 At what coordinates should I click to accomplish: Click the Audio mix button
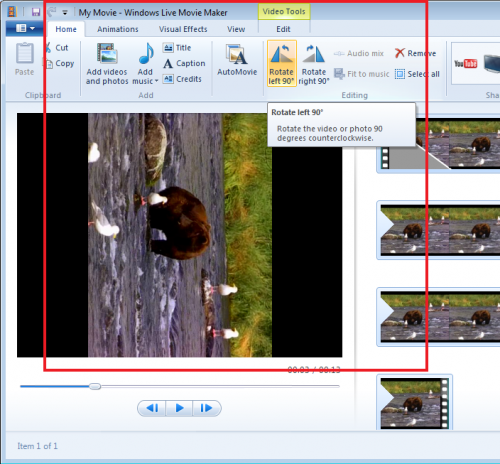click(359, 53)
